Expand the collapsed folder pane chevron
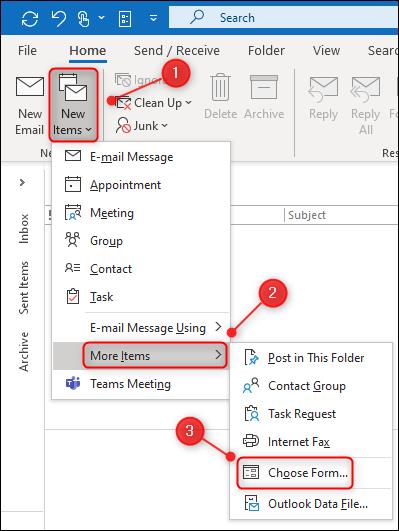399x531 pixels. tap(22, 183)
